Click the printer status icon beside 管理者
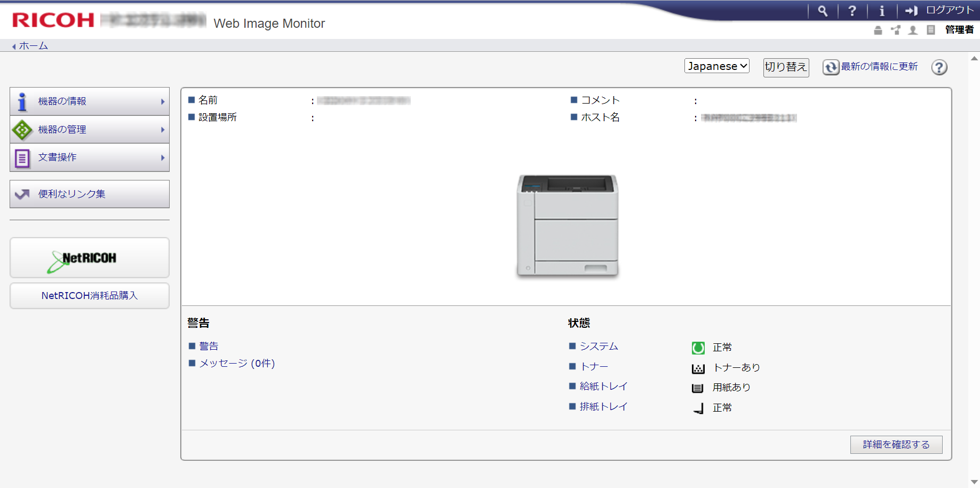The height and width of the screenshot is (488, 980). [x=878, y=30]
